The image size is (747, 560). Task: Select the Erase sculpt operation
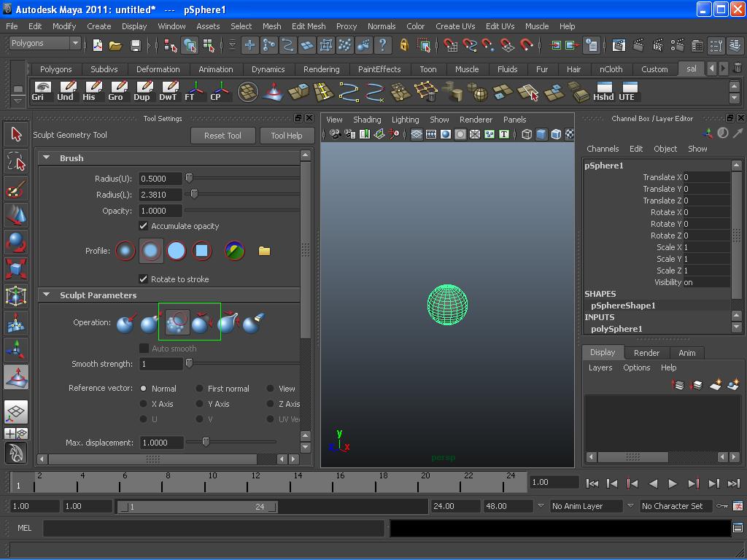pyautogui.click(x=253, y=323)
